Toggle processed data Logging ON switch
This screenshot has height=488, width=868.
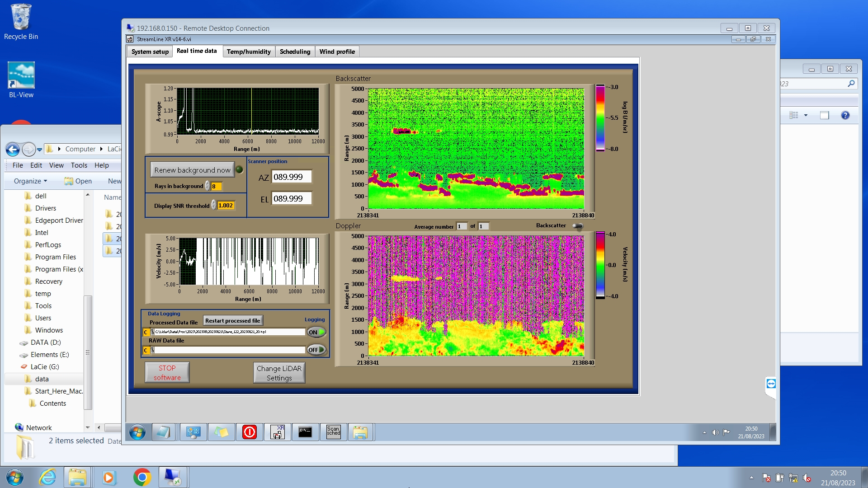point(316,332)
